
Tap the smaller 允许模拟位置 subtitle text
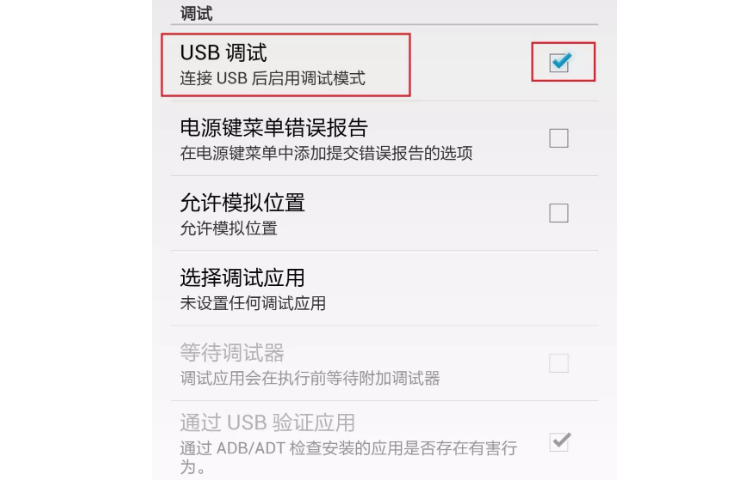(x=229, y=228)
